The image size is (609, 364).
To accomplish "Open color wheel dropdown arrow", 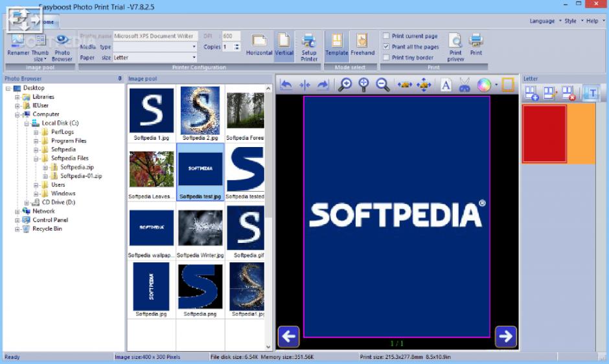I will tap(496, 85).
